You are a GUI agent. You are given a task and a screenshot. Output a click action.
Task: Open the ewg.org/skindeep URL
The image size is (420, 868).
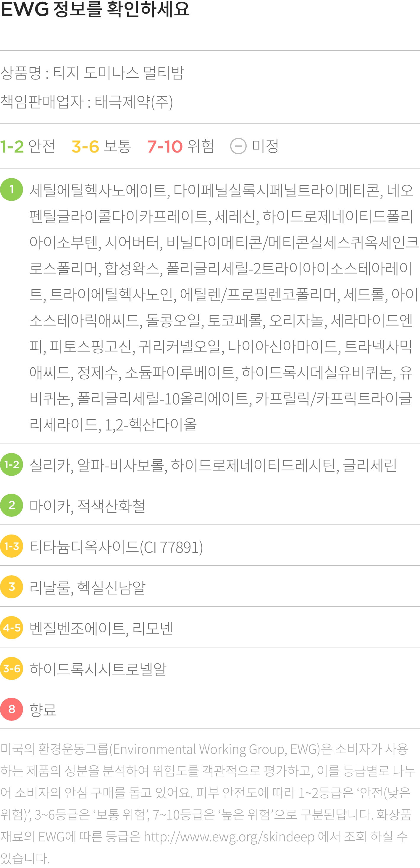[229, 837]
